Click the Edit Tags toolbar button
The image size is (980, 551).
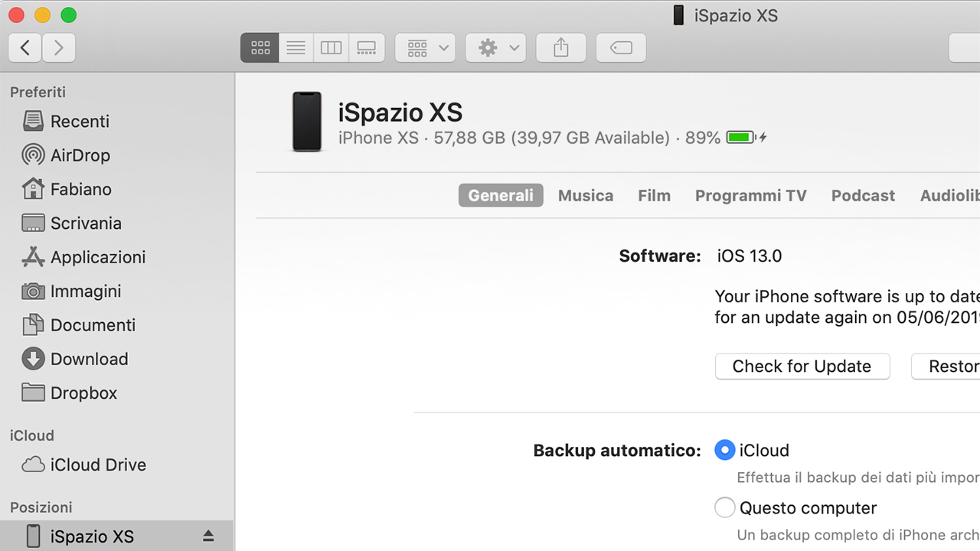(x=621, y=48)
